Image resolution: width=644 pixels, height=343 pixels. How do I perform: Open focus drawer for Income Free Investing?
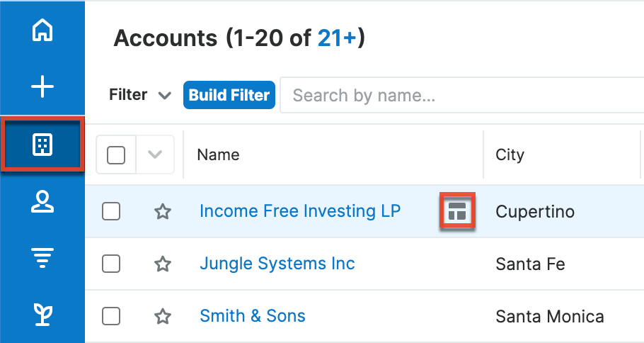pyautogui.click(x=457, y=210)
